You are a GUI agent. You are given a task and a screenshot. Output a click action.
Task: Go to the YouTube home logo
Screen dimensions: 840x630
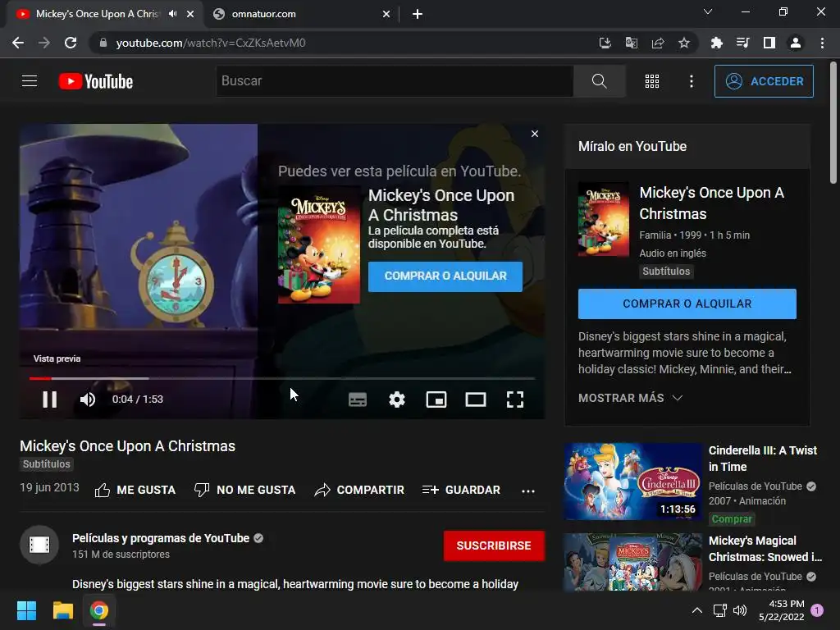pyautogui.click(x=96, y=81)
